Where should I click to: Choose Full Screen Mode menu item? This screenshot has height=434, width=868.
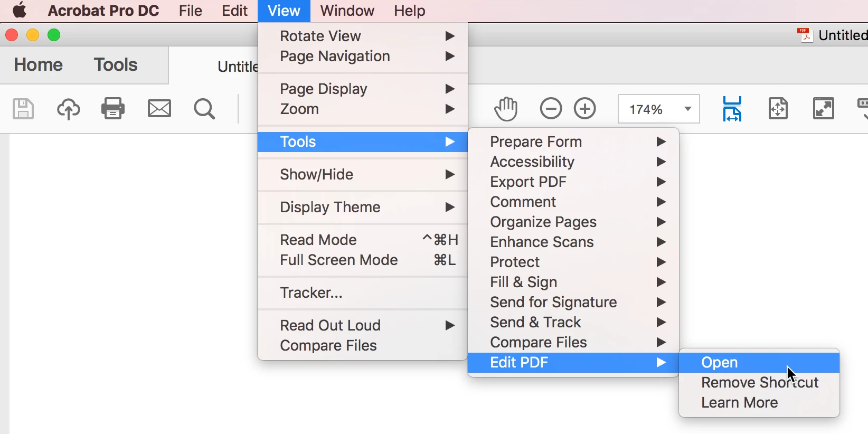[363, 260]
